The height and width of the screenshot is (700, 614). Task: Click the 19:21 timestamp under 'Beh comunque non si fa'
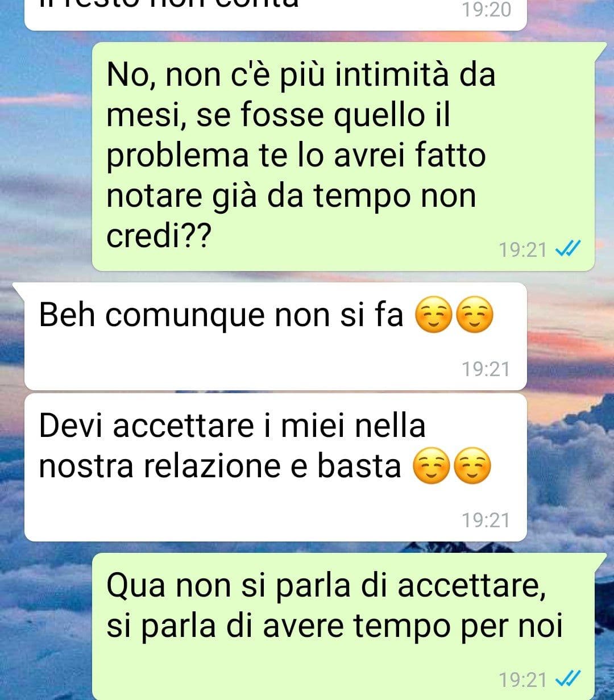coord(486,369)
